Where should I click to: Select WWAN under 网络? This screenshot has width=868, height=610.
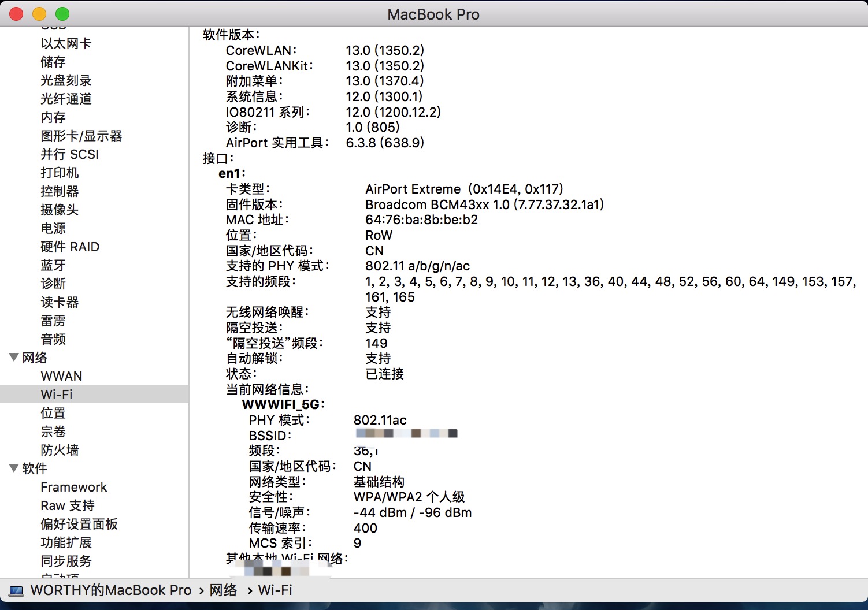coord(61,376)
